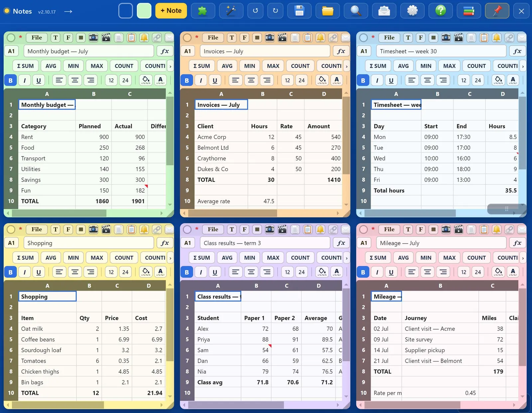
Task: Open the File menu in Monthly budget note
Action: coord(37,38)
